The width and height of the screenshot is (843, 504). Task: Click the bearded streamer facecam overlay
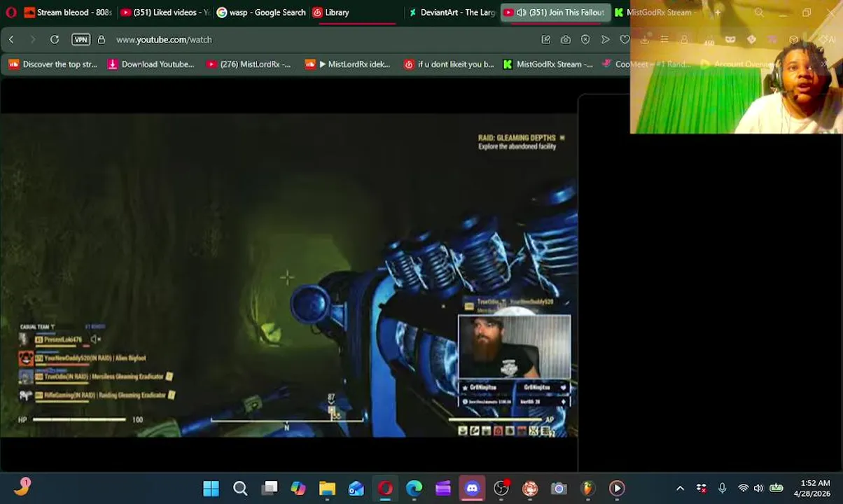click(x=515, y=346)
